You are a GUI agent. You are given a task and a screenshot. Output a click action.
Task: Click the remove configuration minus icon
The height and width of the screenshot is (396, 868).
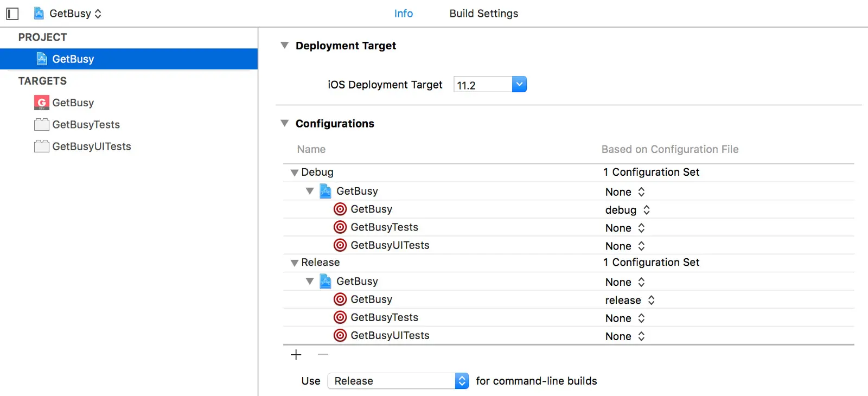[x=323, y=355]
